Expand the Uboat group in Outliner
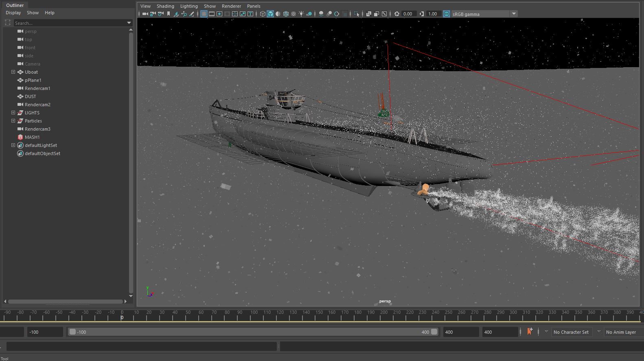644x361 pixels. pos(13,72)
